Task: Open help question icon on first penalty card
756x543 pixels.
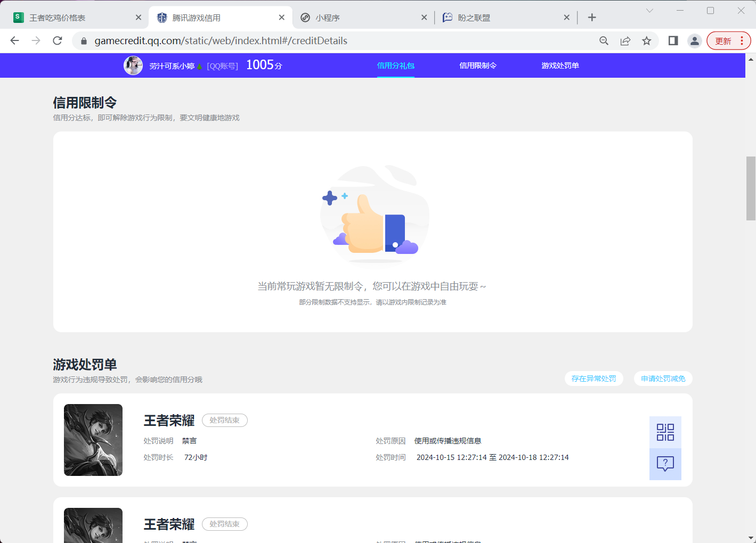Action: click(x=665, y=464)
